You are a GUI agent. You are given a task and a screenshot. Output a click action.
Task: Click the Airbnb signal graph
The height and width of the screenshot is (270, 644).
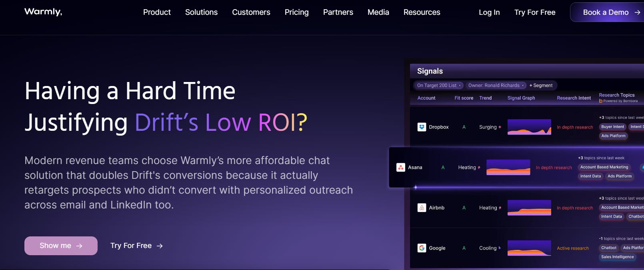(529, 208)
